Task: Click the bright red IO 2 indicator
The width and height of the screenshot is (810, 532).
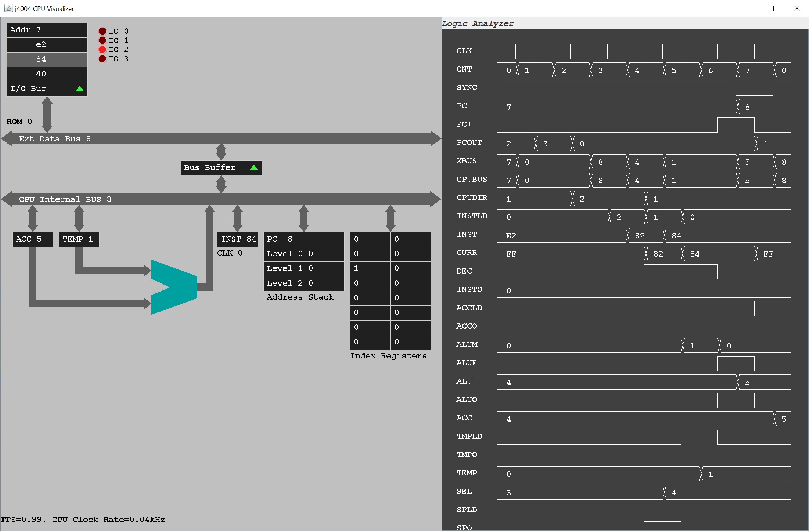Action: point(102,50)
